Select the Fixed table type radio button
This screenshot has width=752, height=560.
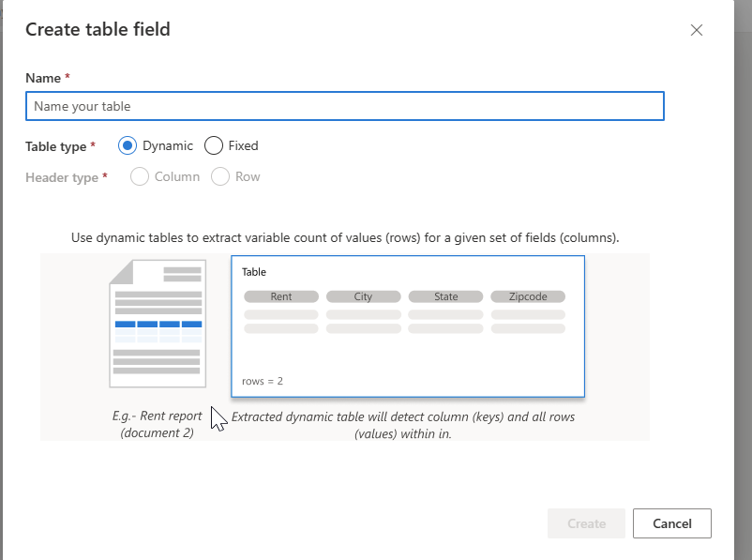click(x=214, y=145)
